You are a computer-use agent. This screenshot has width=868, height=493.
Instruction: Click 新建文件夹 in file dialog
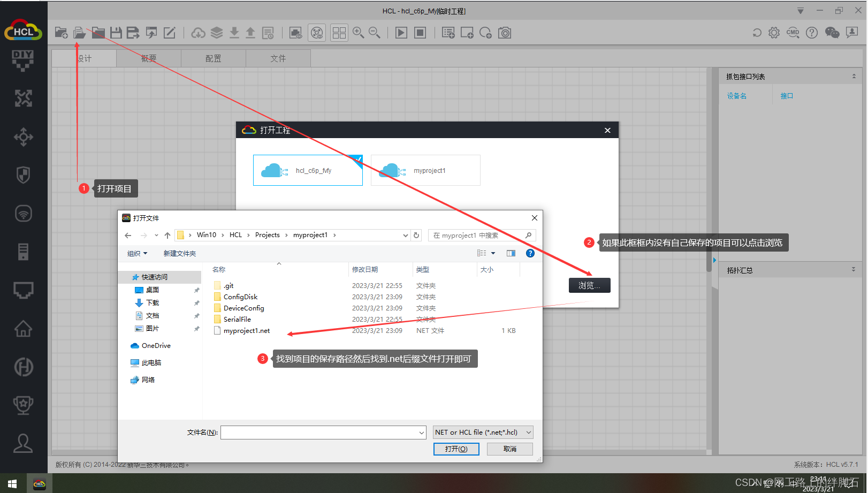[x=180, y=253]
